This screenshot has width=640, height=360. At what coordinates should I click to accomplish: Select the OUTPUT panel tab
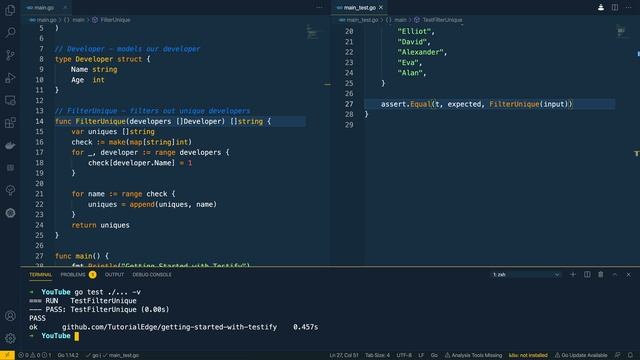point(114,275)
